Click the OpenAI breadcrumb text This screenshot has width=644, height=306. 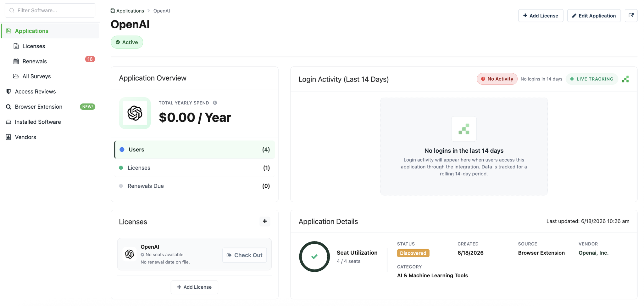[x=162, y=11]
